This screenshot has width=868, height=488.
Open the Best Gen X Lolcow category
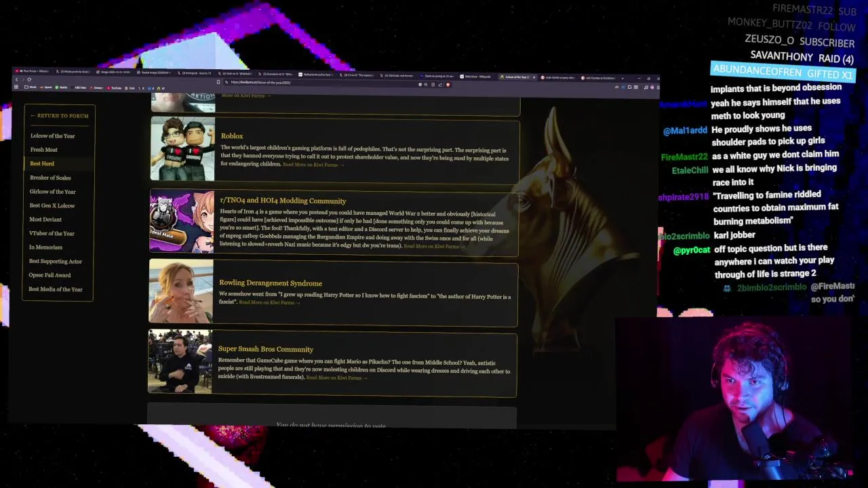point(52,205)
